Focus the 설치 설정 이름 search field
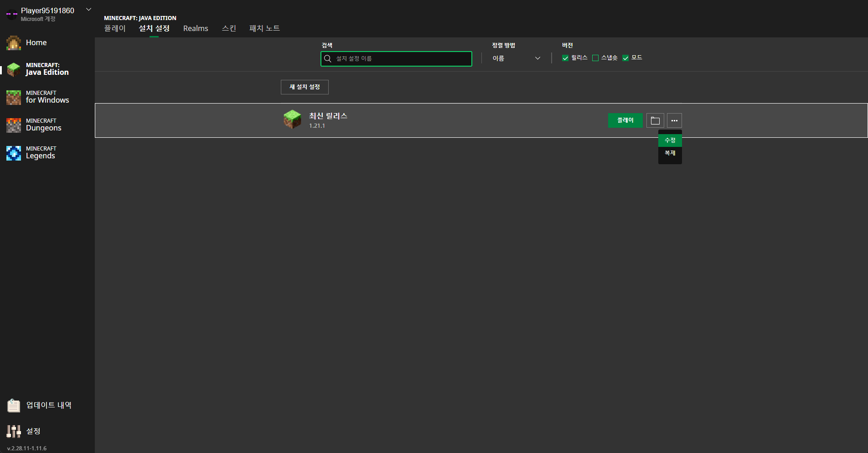Image resolution: width=868 pixels, height=453 pixels. (x=396, y=59)
